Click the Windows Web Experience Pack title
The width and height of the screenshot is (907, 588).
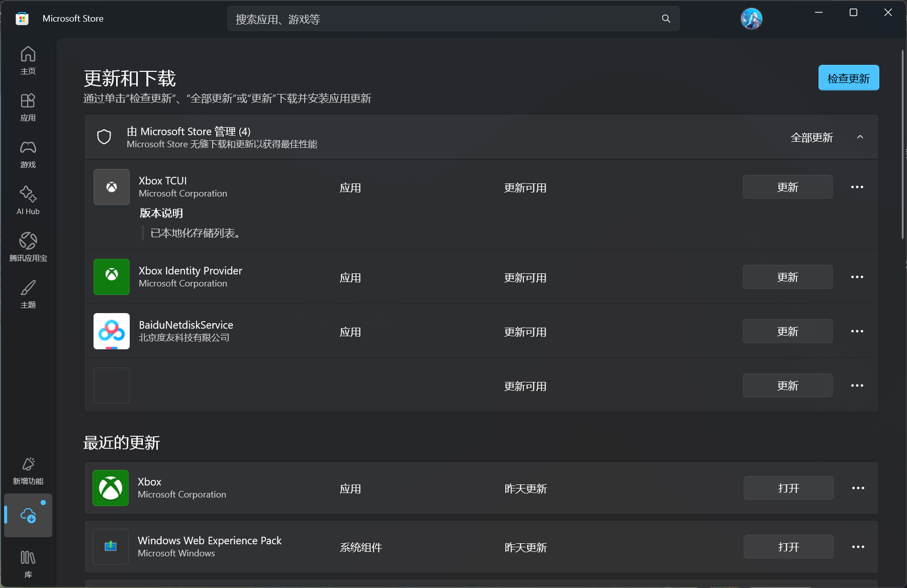(x=210, y=540)
